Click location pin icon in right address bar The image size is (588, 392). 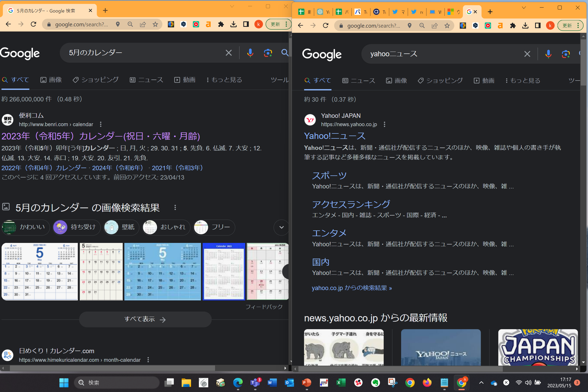[x=410, y=25]
